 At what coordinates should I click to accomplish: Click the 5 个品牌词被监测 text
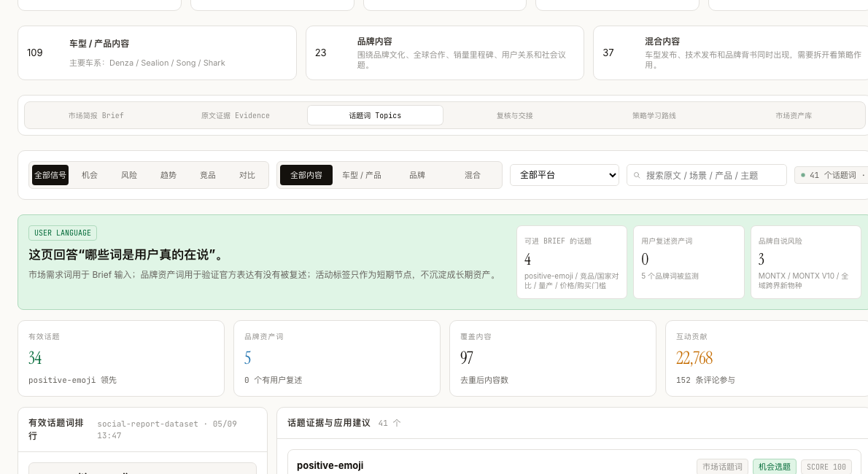pyautogui.click(x=670, y=276)
